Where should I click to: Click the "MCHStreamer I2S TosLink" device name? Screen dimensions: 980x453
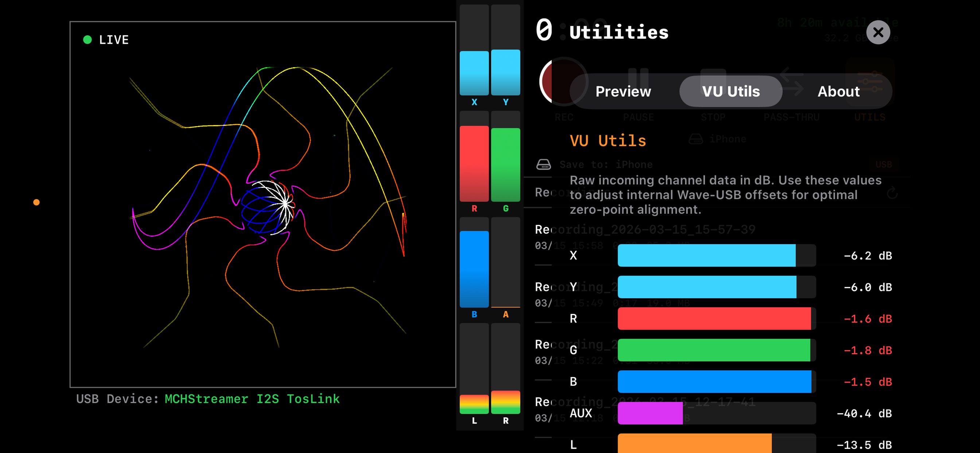[252, 399]
